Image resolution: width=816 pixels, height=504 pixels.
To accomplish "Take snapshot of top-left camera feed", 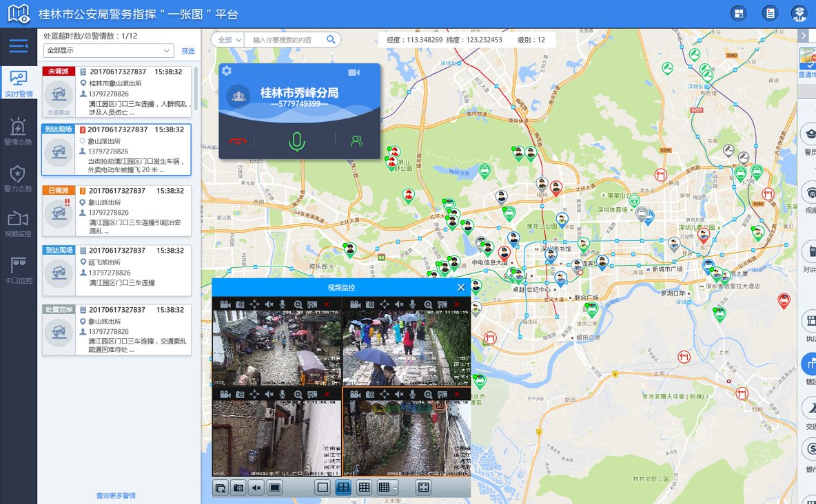I will coord(240,304).
